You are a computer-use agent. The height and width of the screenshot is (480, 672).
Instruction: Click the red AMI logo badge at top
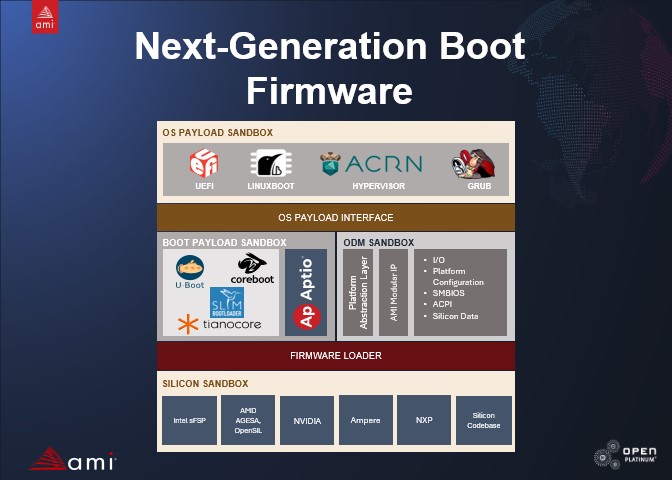(45, 17)
